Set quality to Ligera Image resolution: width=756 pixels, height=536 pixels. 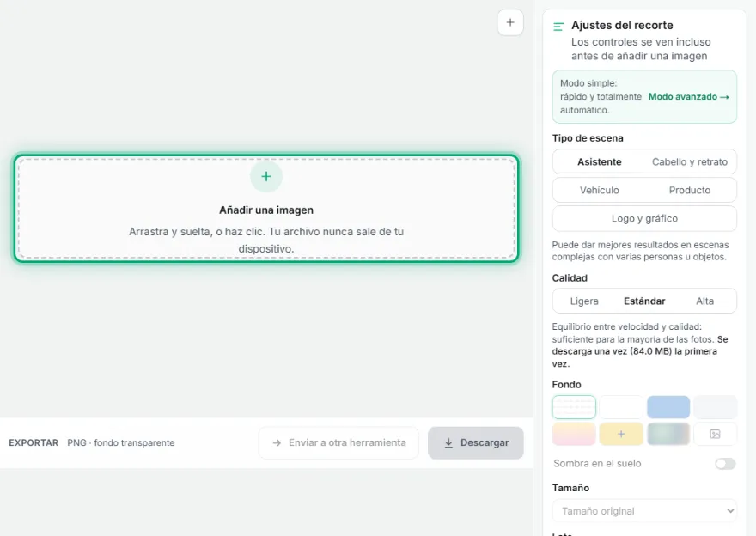[584, 301]
